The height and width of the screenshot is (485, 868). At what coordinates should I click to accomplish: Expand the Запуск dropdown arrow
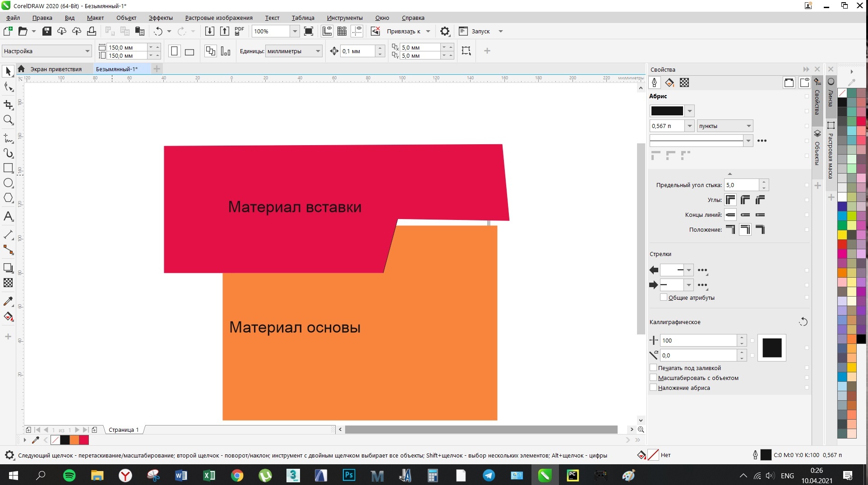tap(500, 31)
